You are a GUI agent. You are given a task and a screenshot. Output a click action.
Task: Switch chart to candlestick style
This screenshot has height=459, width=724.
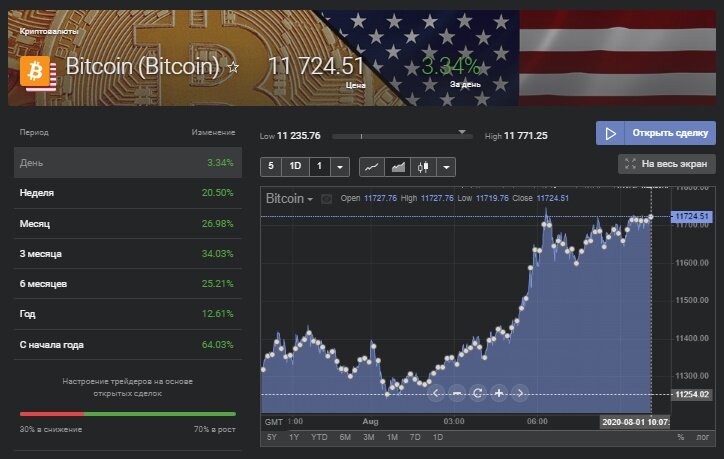click(x=422, y=167)
